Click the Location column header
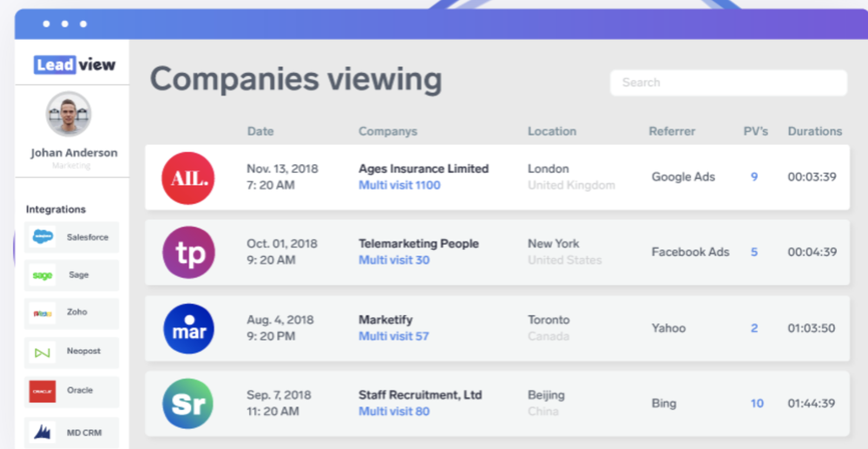The height and width of the screenshot is (449, 868). tap(552, 131)
